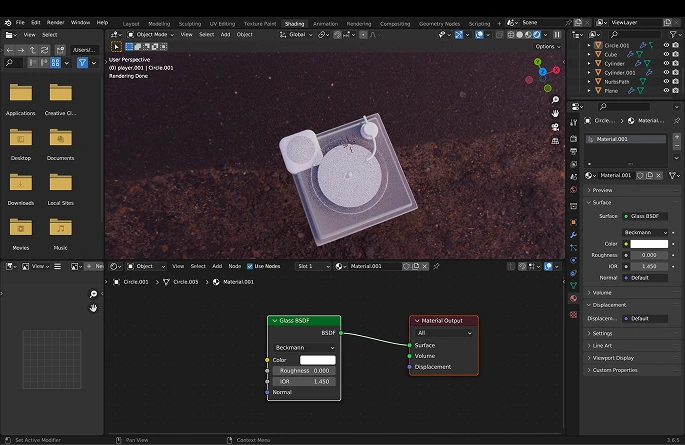Toggle Cylinder eye visibility icon
This screenshot has height=445, width=685.
(667, 63)
